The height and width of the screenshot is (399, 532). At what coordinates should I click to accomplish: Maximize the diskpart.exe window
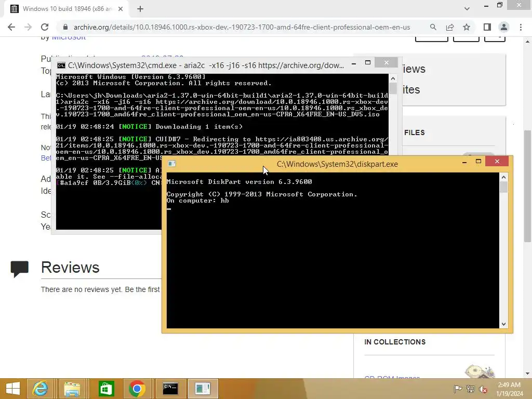478,162
